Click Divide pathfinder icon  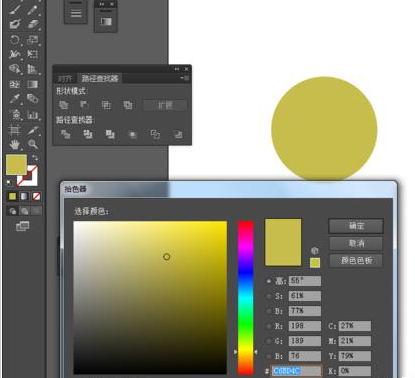65,134
